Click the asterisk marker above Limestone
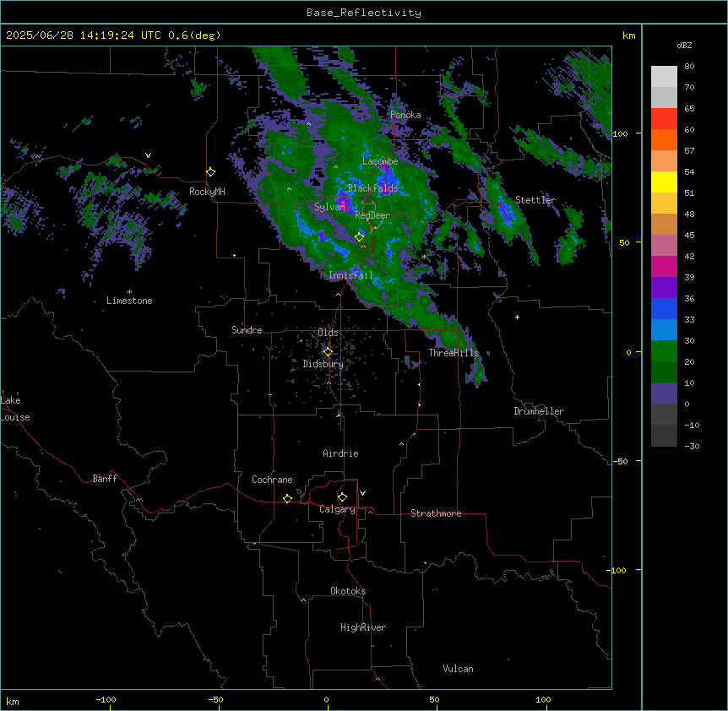 point(129,292)
